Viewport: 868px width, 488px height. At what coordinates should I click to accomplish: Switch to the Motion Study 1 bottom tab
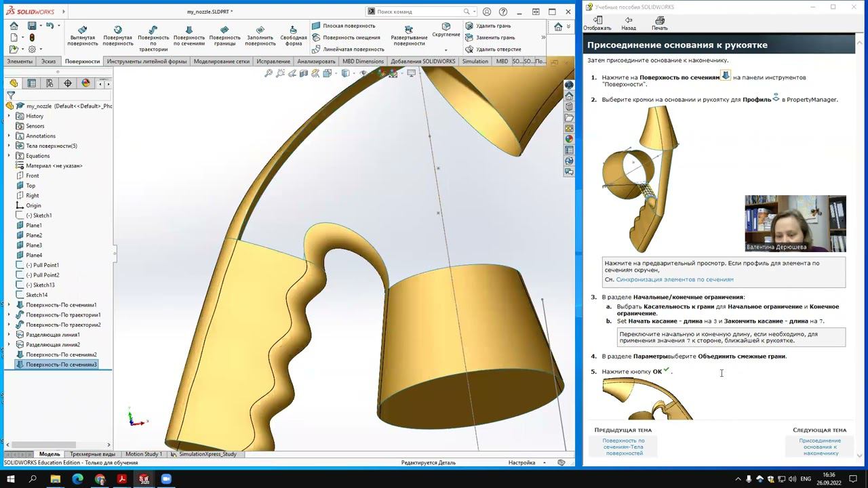pyautogui.click(x=144, y=454)
